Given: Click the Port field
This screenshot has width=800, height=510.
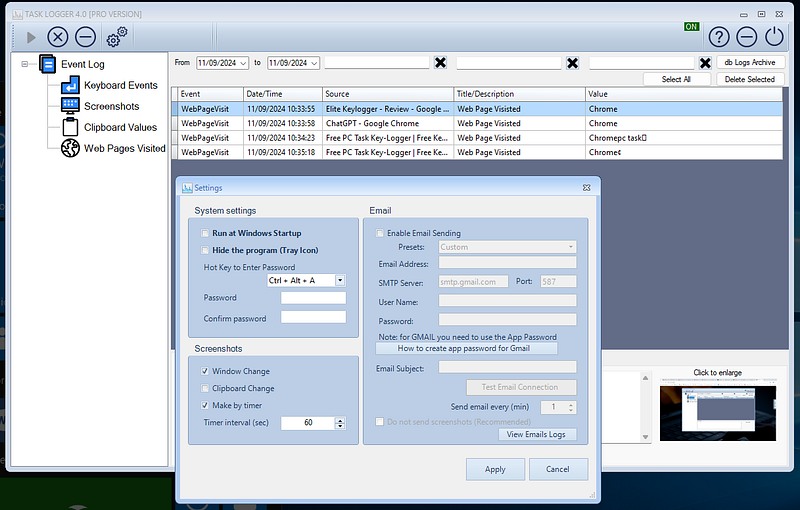Looking at the screenshot, I should point(559,282).
